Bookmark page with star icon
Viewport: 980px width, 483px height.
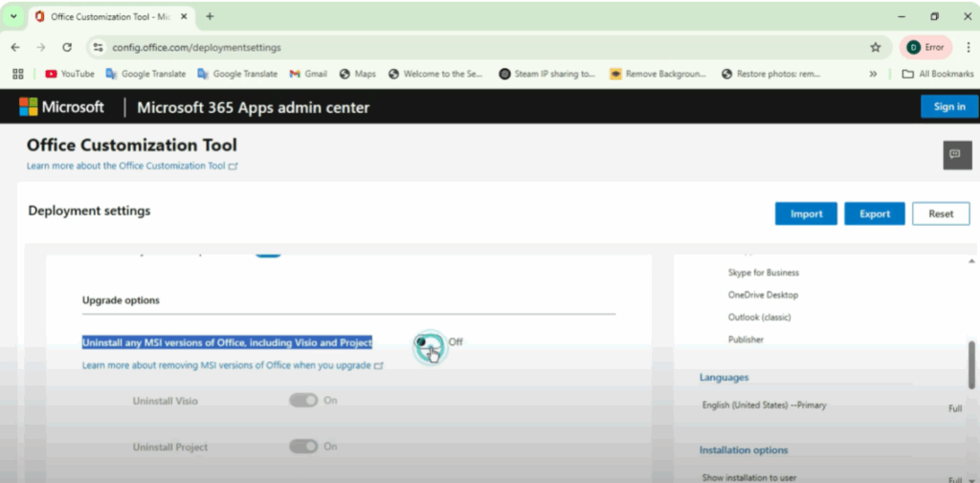[x=875, y=47]
